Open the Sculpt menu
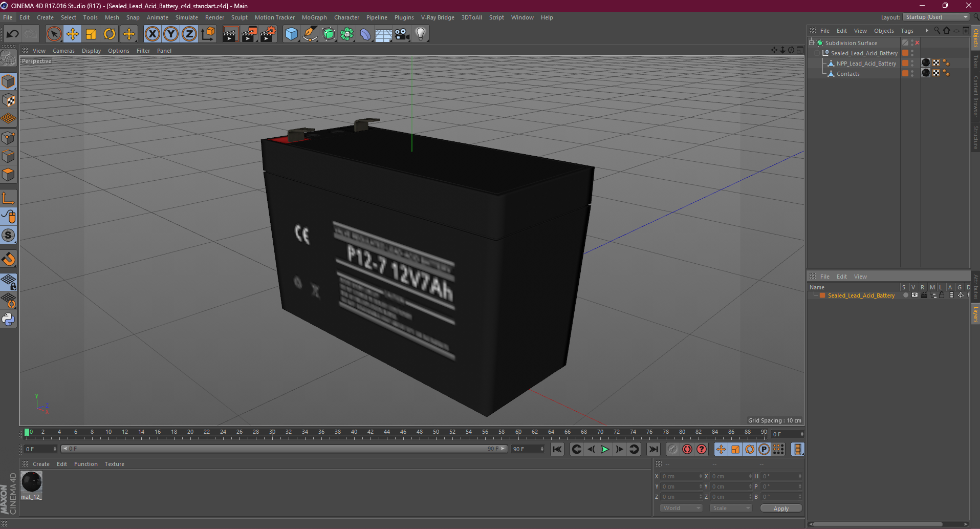Image resolution: width=980 pixels, height=529 pixels. point(239,17)
